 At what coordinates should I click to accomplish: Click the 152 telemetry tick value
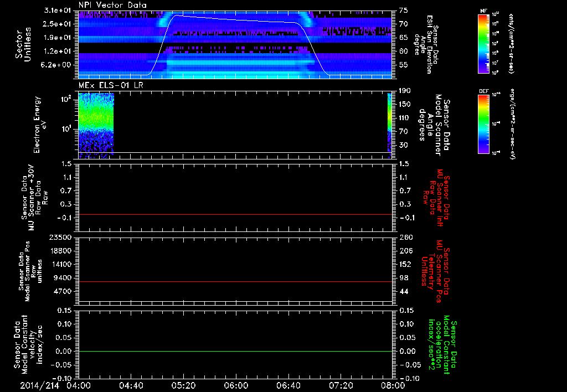[406, 264]
